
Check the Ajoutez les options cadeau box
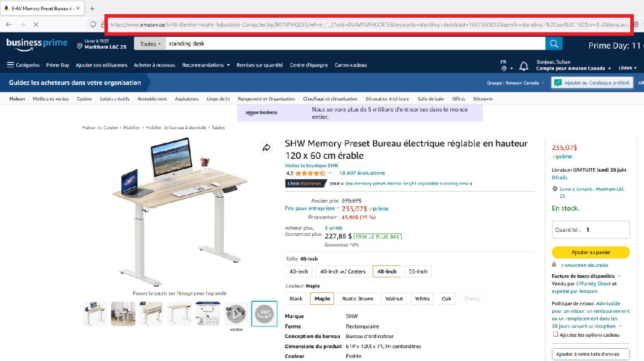tap(555, 334)
